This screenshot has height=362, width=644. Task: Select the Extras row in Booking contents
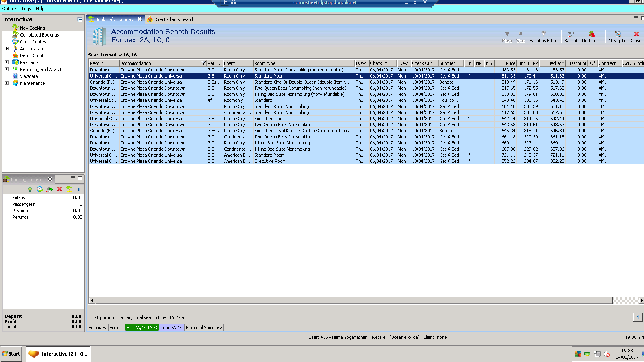click(x=43, y=198)
